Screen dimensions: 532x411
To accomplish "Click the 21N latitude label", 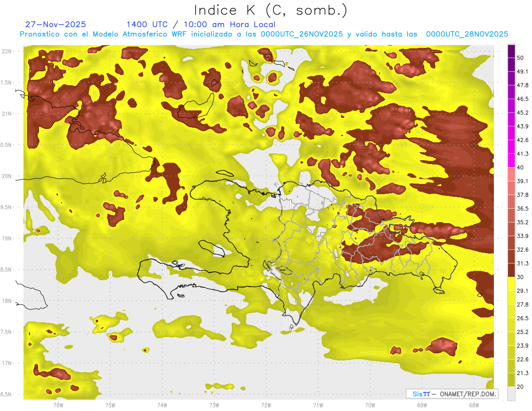I will [7, 114].
